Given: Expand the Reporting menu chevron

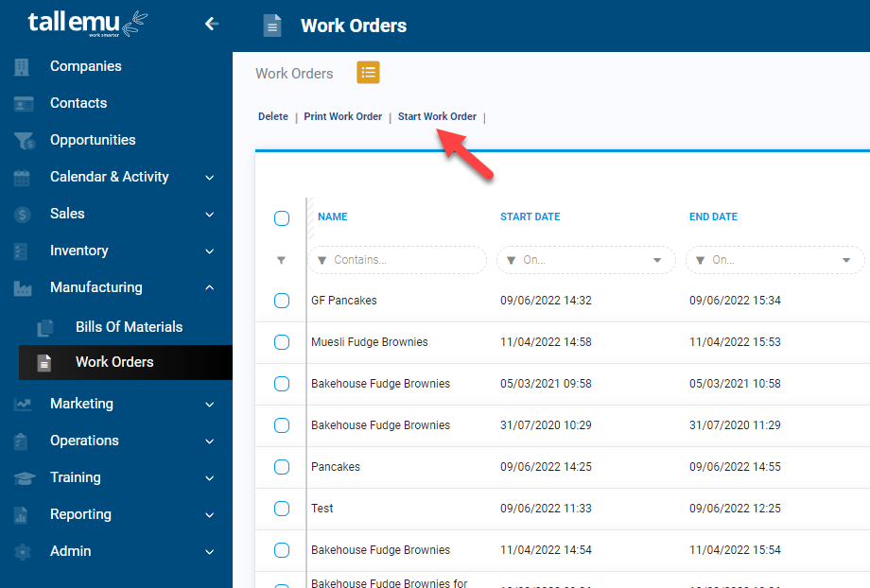Looking at the screenshot, I should pos(210,515).
